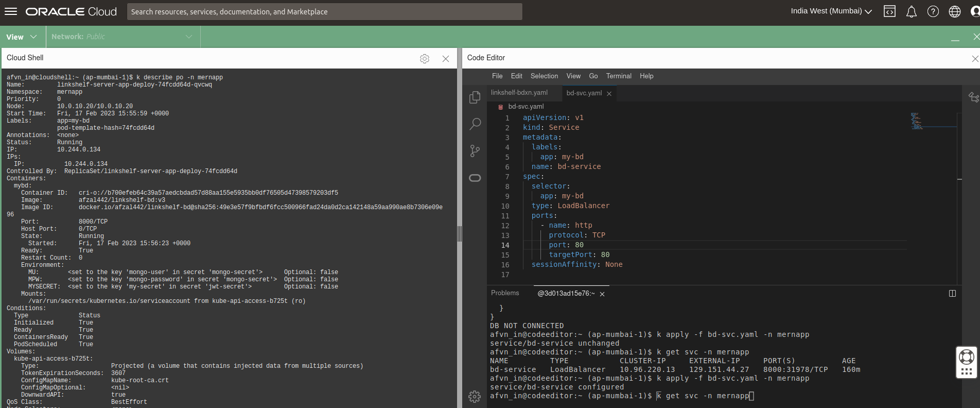This screenshot has width=980, height=408.
Task: Open the Developer tools icon in header
Action: pos(889,11)
